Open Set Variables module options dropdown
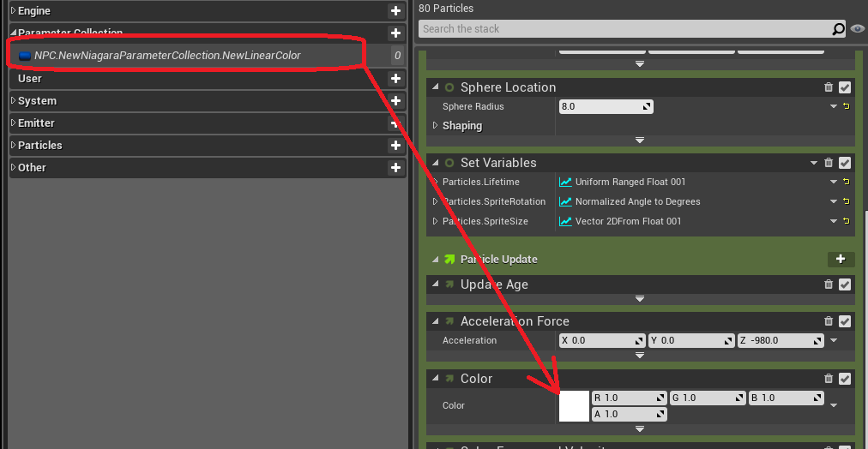Screen dimensions: 868x449 [814, 163]
